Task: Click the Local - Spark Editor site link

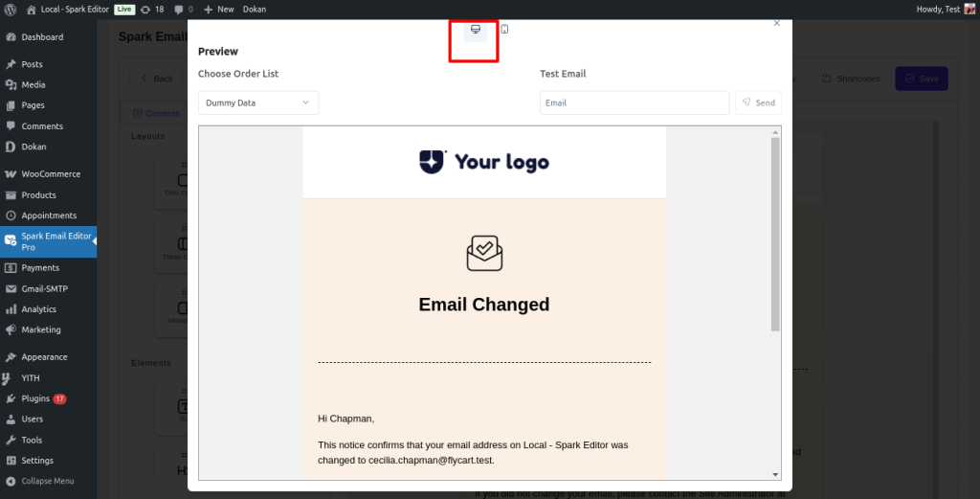Action: point(75,9)
